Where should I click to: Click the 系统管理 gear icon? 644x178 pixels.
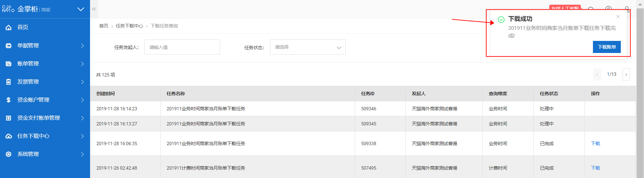point(8,154)
